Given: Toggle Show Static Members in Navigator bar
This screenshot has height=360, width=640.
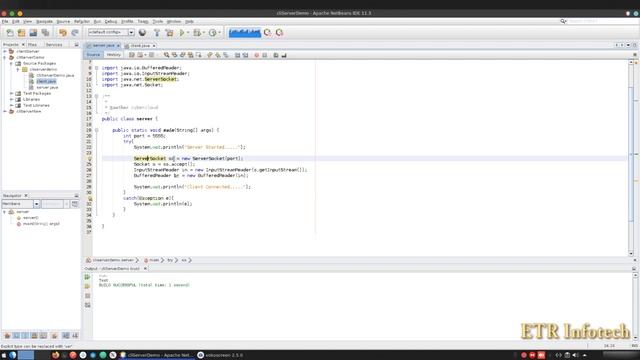Looking at the screenshot, I should coord(25,336).
